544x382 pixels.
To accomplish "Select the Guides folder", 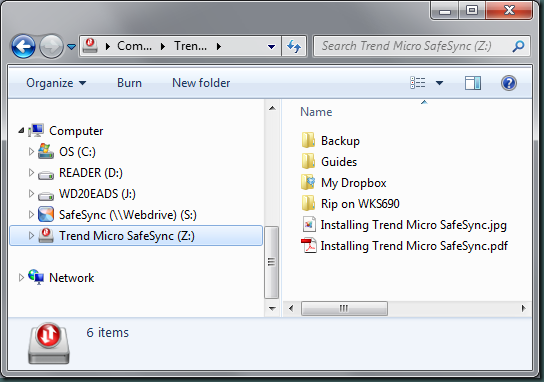I will click(x=339, y=162).
